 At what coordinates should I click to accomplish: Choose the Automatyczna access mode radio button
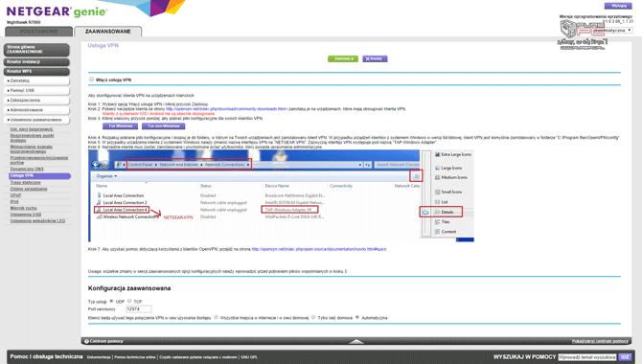click(357, 317)
